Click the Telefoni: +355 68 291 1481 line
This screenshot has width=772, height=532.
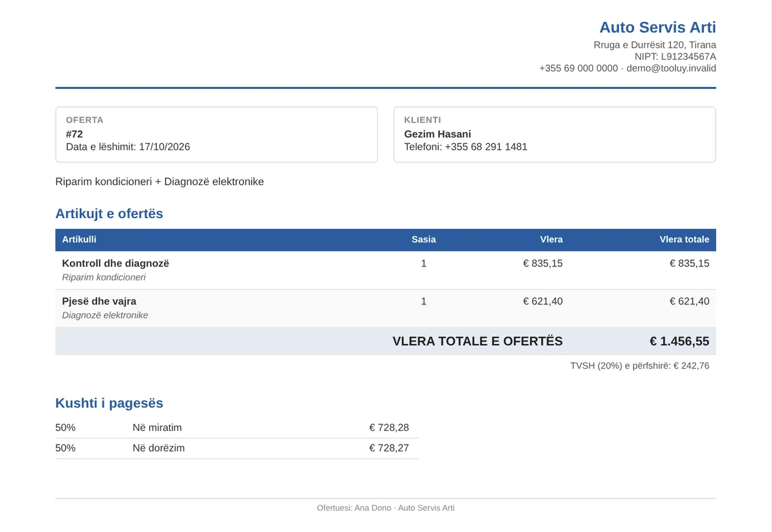[x=466, y=147]
